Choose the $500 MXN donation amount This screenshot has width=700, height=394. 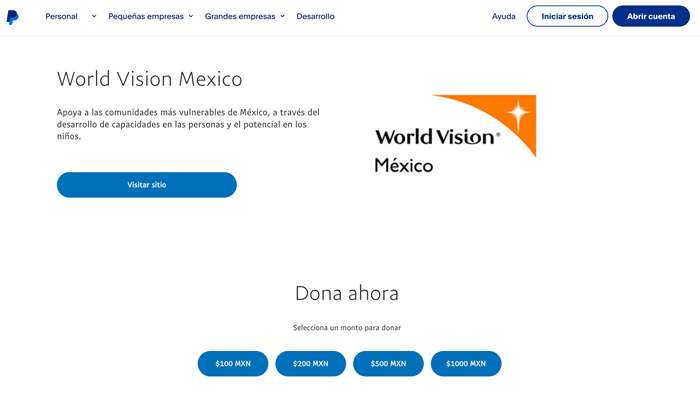click(388, 364)
